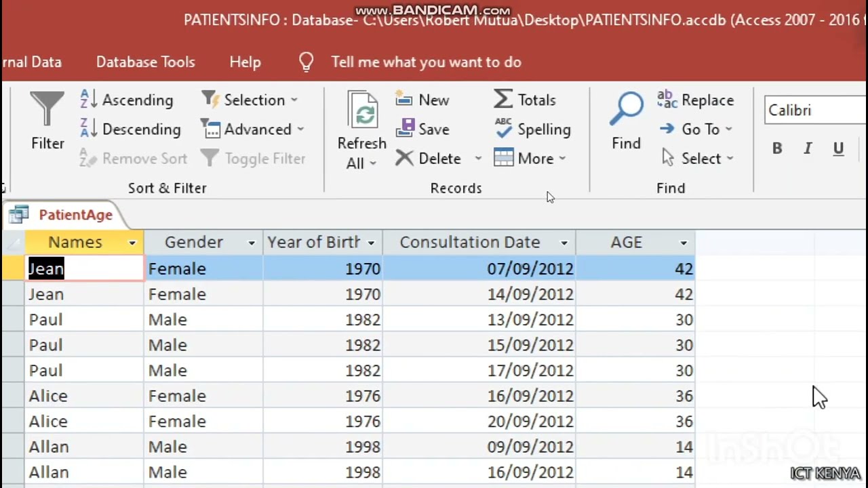Click the Replace icon
868x488 pixels.
click(x=667, y=100)
